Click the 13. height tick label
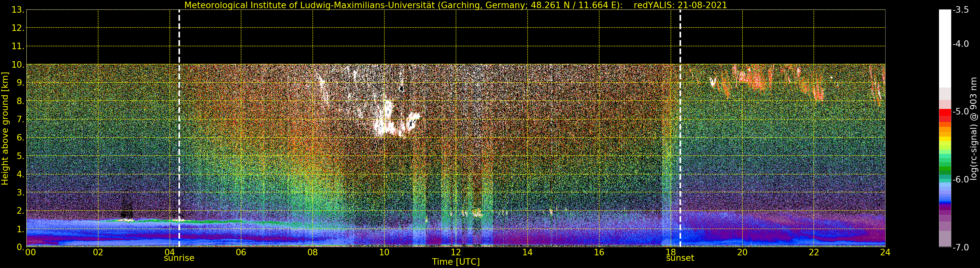Viewport: 980px width, 268px height. [18, 10]
